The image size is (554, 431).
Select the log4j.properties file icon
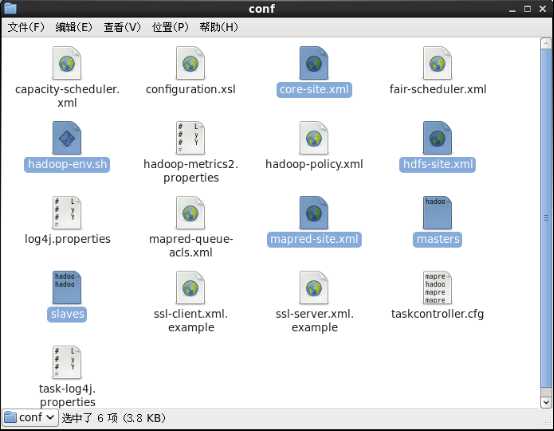pos(66,213)
